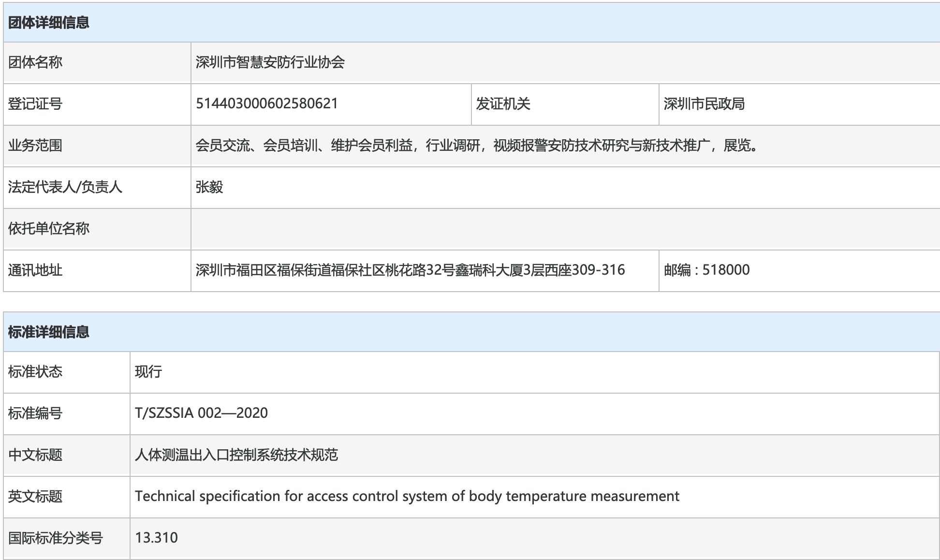Click registration number 514403000602580621
The image size is (940, 560).
[x=266, y=103]
